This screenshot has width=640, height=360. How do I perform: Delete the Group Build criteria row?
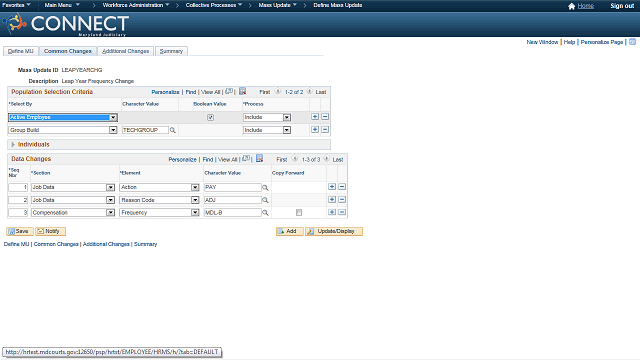tap(325, 129)
